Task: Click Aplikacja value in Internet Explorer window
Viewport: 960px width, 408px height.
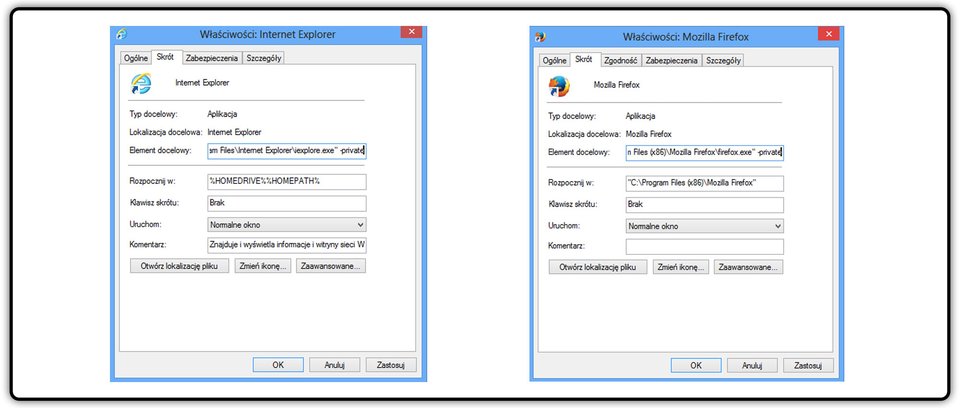Action: pos(222,114)
